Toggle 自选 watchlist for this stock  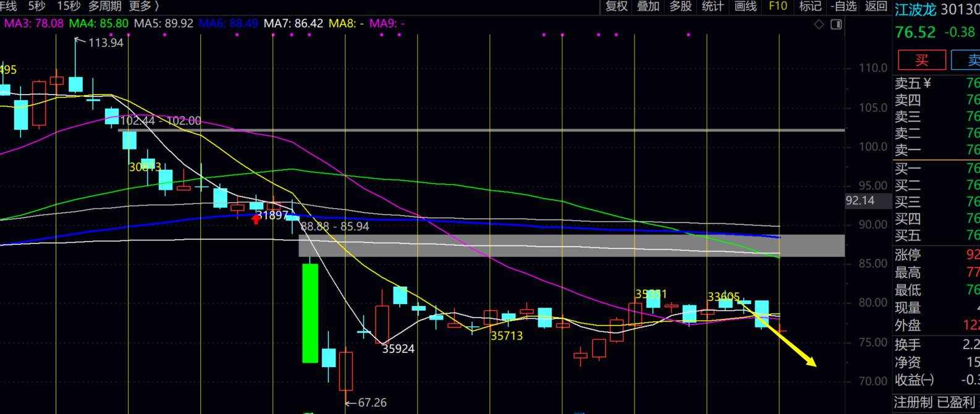click(x=843, y=6)
